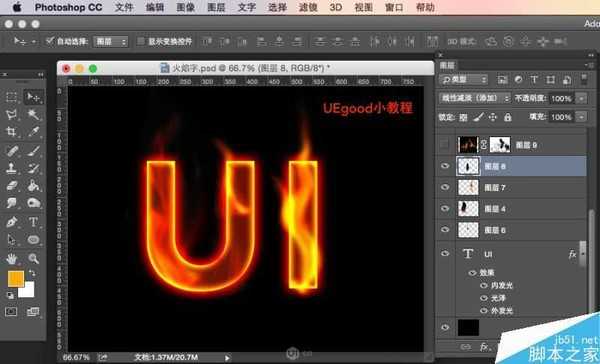Open the fill slider dropdown arrow
Image resolution: width=600 pixels, height=364 pixels.
click(582, 117)
